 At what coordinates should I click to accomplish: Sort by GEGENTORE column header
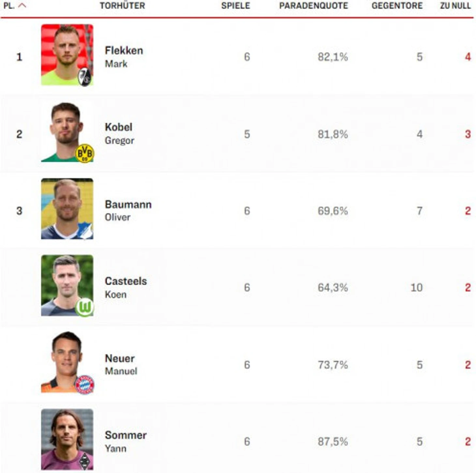pyautogui.click(x=397, y=6)
